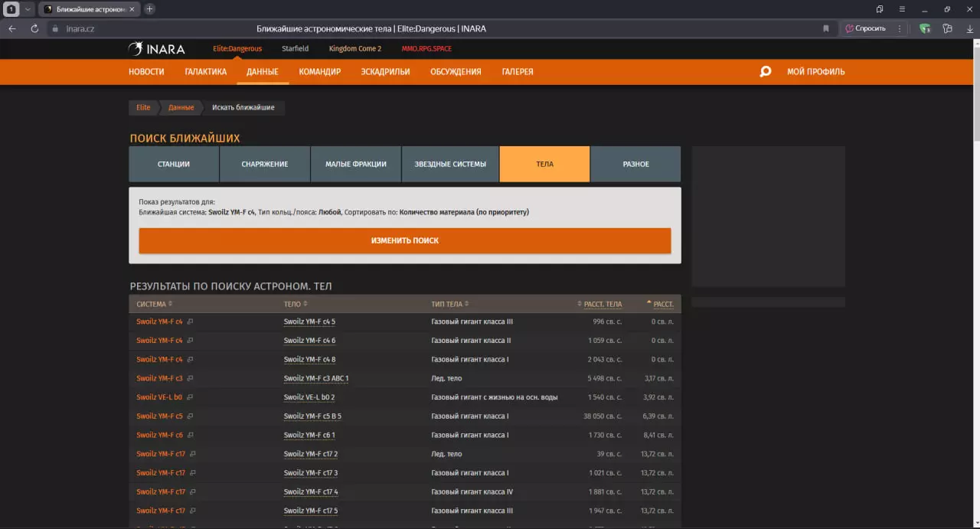This screenshot has width=980, height=529.
Task: Go back with browser back arrow
Action: pyautogui.click(x=12, y=28)
